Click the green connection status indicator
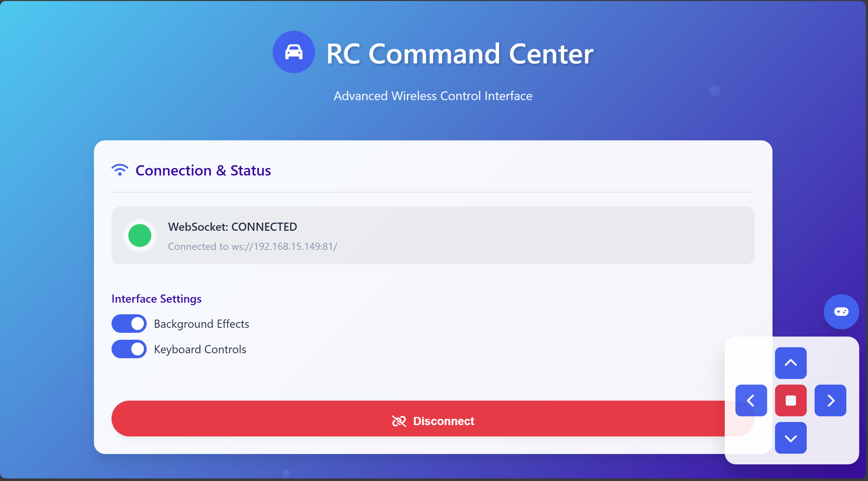This screenshot has width=868, height=481. tap(139, 235)
